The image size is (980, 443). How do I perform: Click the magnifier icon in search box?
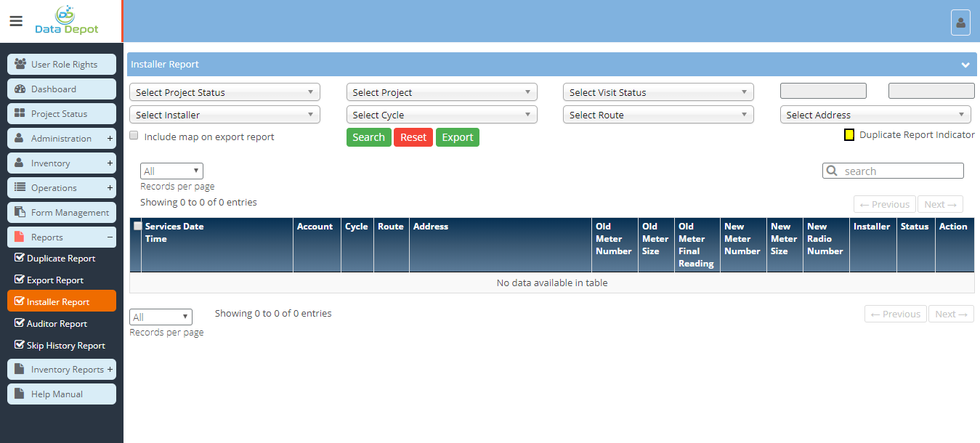pyautogui.click(x=832, y=171)
